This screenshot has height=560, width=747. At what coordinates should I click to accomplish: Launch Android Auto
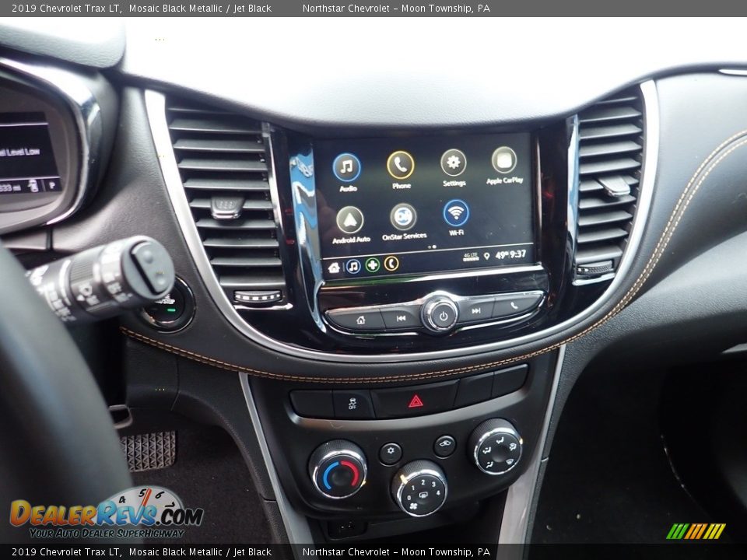(x=350, y=220)
